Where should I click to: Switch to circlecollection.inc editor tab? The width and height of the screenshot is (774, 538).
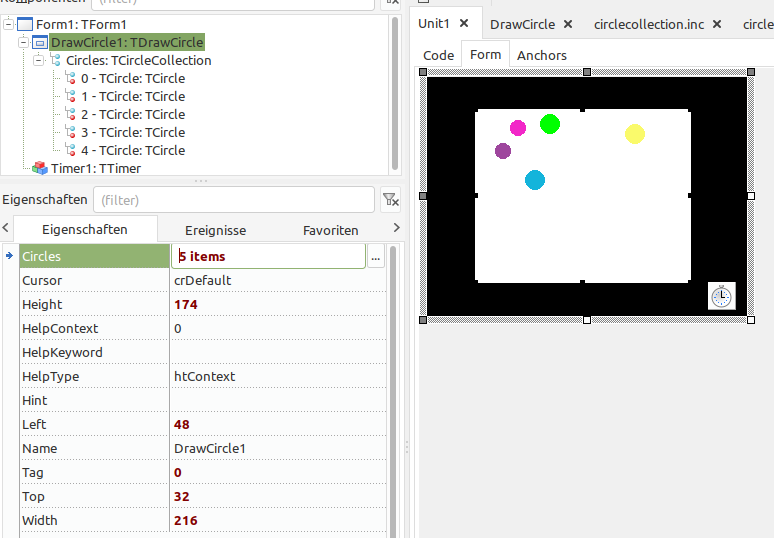pos(649,24)
